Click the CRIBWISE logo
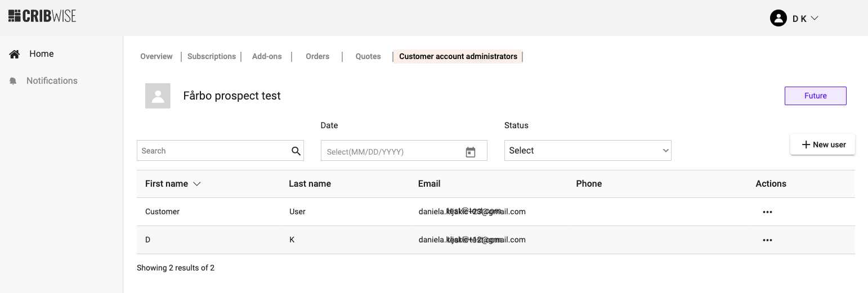Viewport: 868px width, 293px height. click(x=42, y=16)
